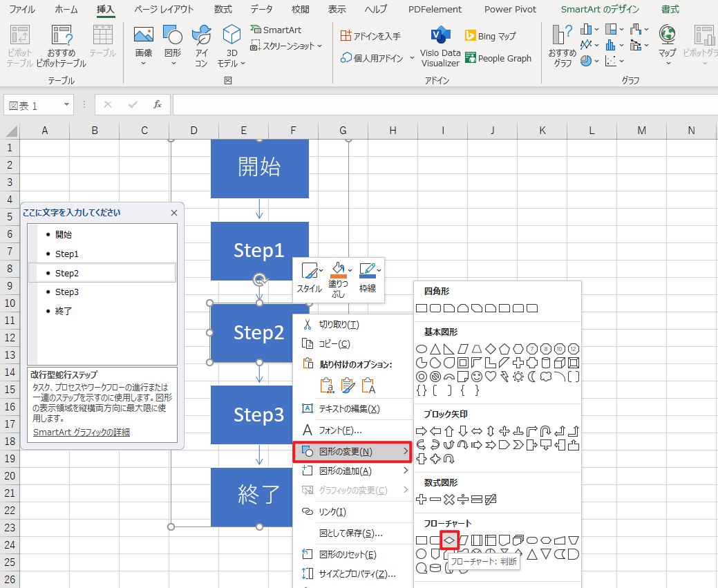Pick the first rectangle under 四角形
The image size is (718, 588).
point(422,308)
